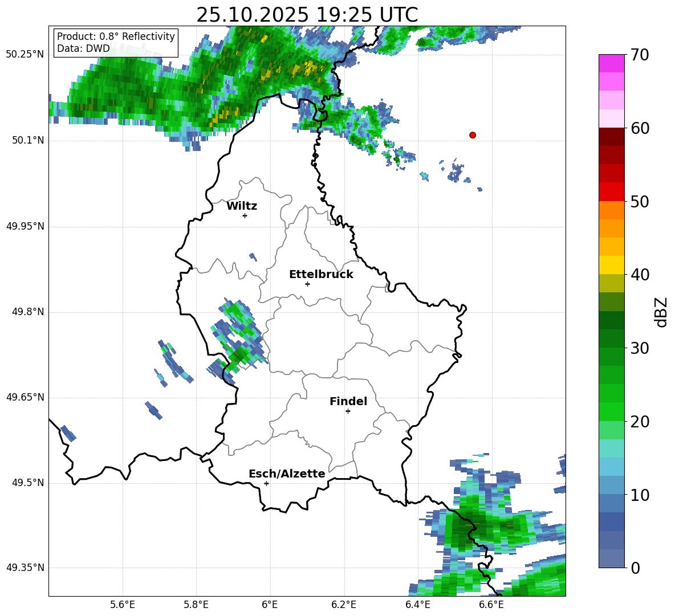Click the cross marker below Findel

(x=348, y=411)
